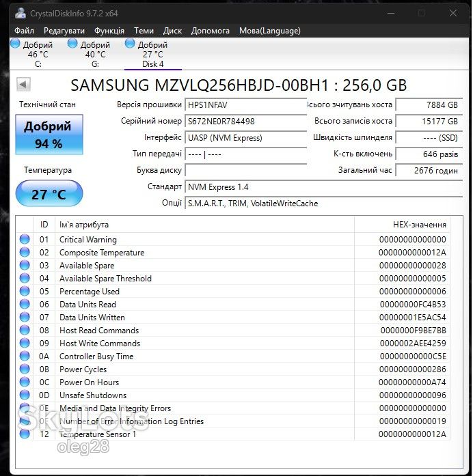Click status orb for Controller Busy Time row

(25, 356)
